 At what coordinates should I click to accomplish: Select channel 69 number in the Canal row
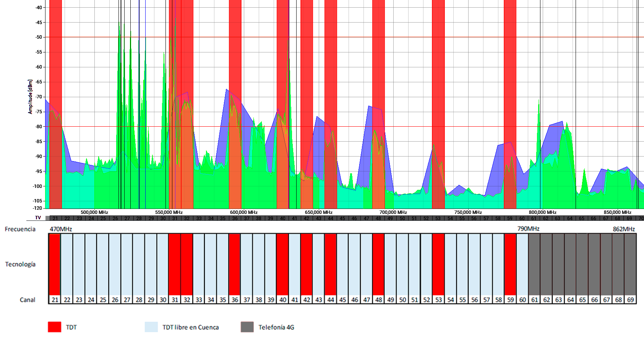(x=630, y=300)
